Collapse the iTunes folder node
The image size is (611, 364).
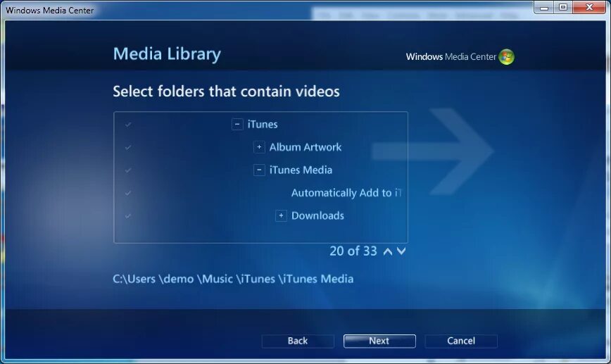pyautogui.click(x=237, y=125)
